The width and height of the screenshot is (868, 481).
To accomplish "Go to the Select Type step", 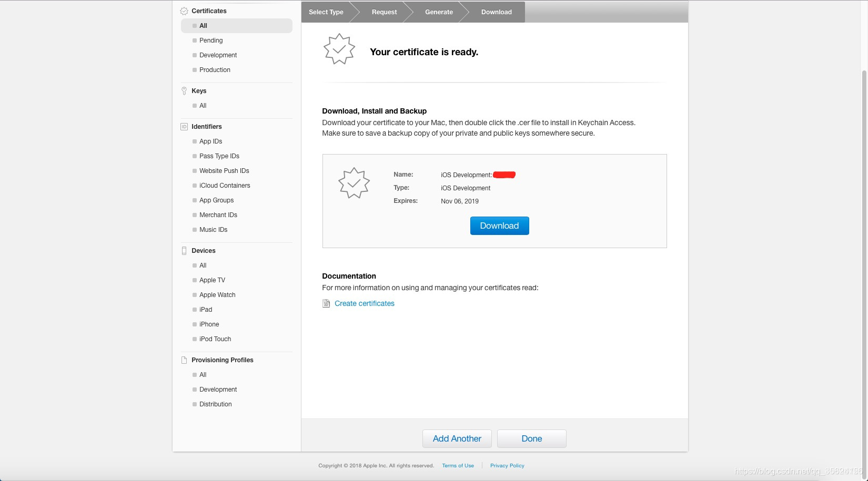I will [326, 12].
